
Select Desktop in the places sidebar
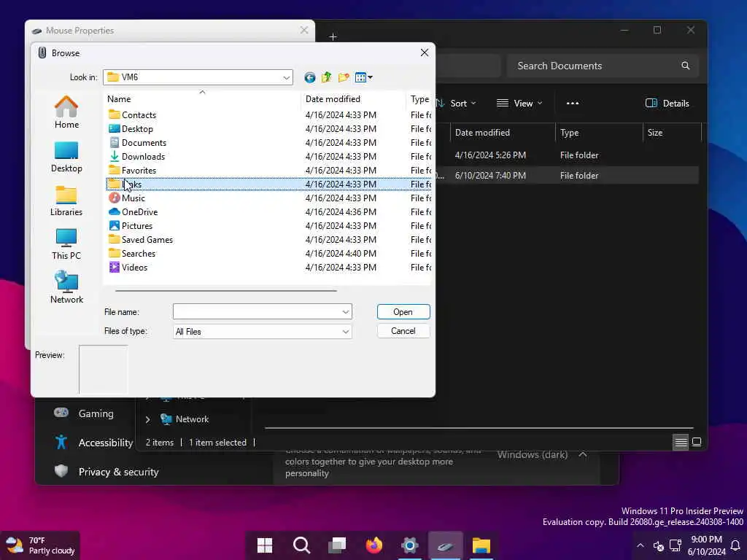(66, 157)
